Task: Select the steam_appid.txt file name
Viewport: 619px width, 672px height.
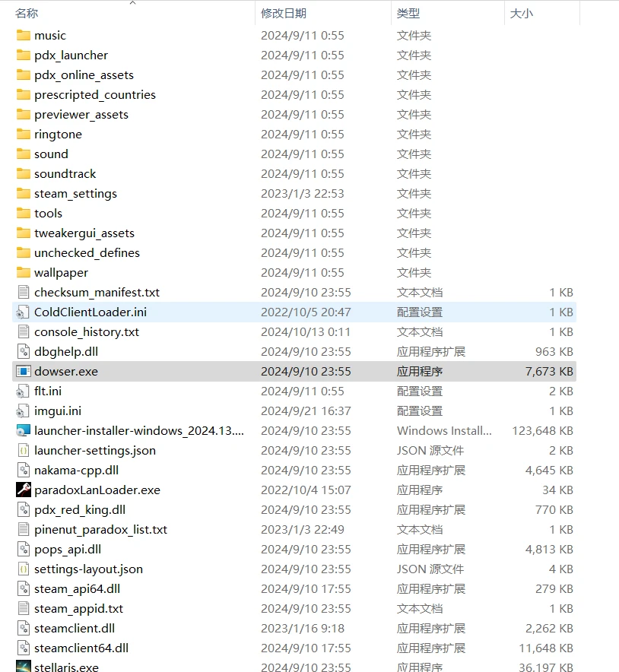Action: 78,608
